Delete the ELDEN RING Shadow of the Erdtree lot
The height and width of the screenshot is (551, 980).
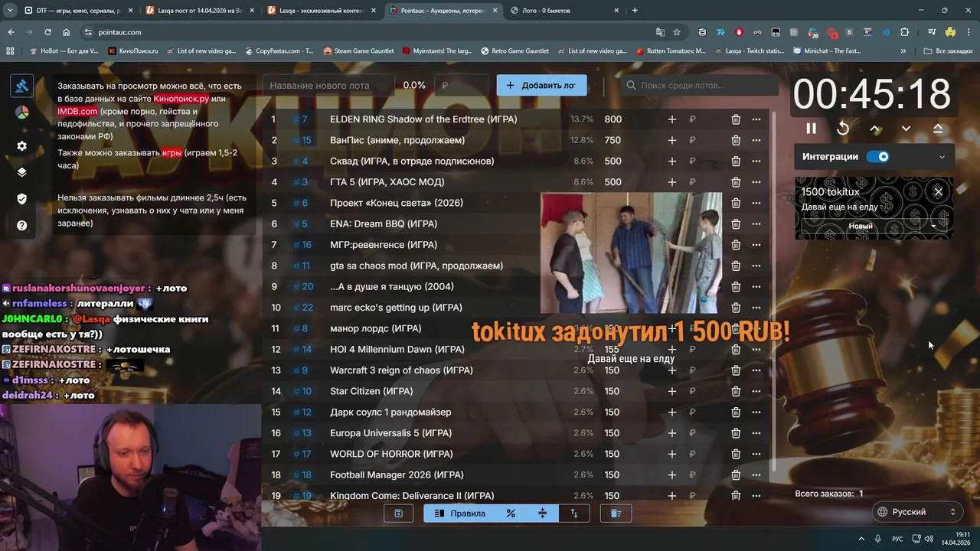click(735, 119)
